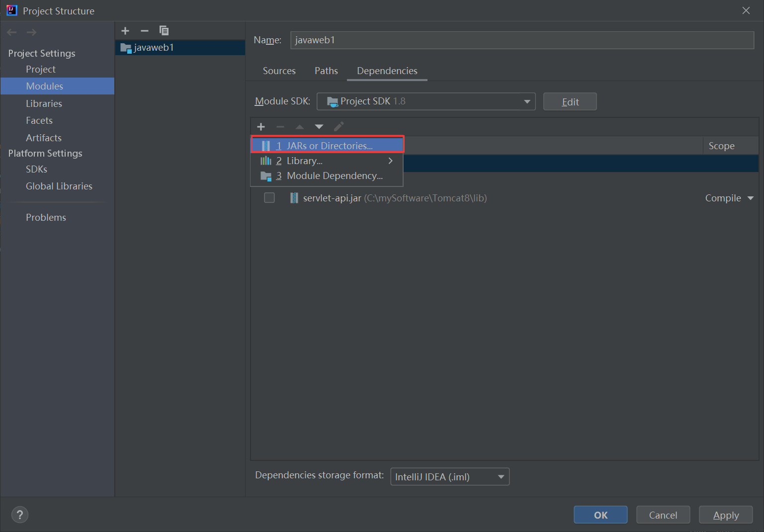
Task: Switch to the Sources tab
Action: tap(279, 71)
